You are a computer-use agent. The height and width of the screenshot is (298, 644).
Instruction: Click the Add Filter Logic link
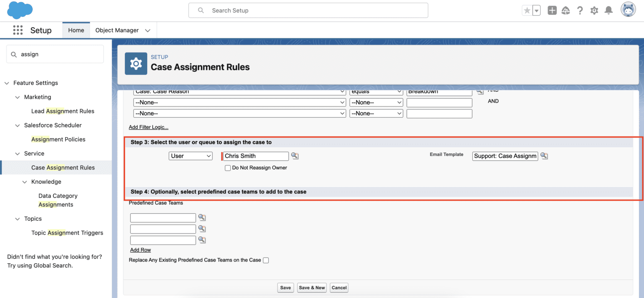pos(148,127)
